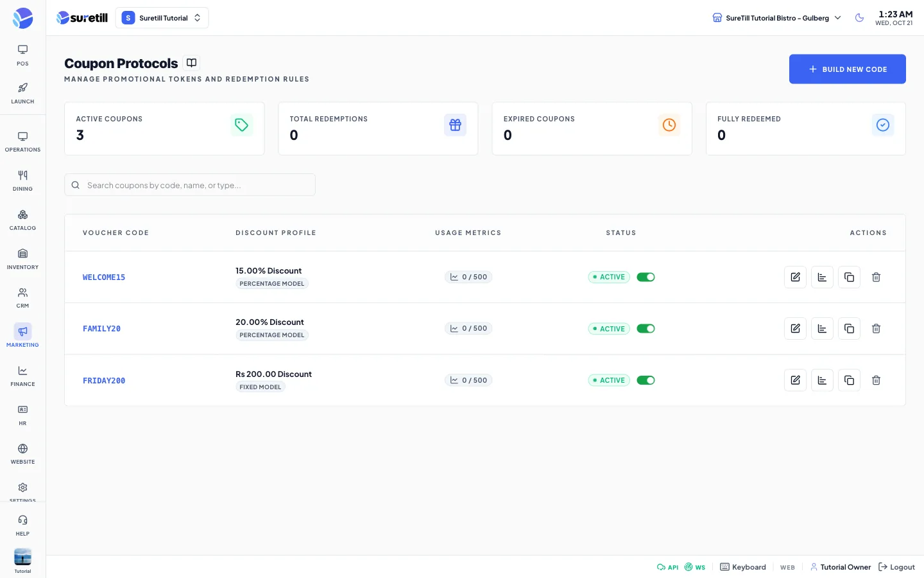The height and width of the screenshot is (578, 924).
Task: Open the Website sidebar item
Action: (x=22, y=454)
